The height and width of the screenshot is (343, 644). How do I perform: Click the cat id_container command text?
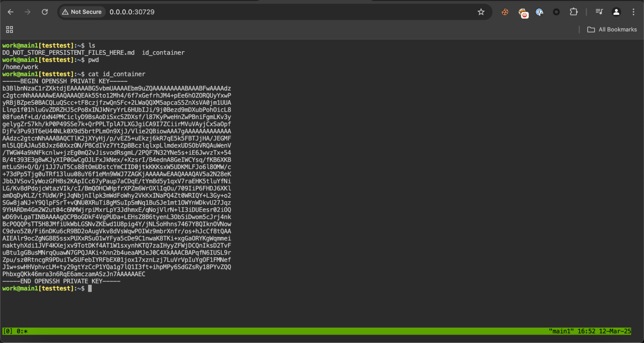pyautogui.click(x=117, y=74)
